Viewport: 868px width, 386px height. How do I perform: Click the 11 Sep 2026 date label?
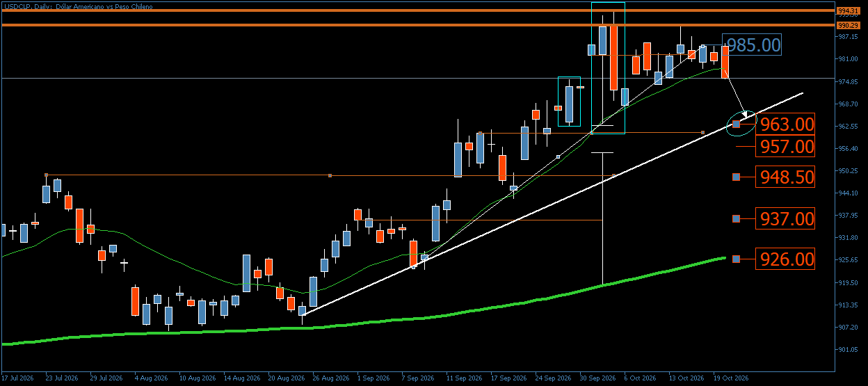coord(465,379)
